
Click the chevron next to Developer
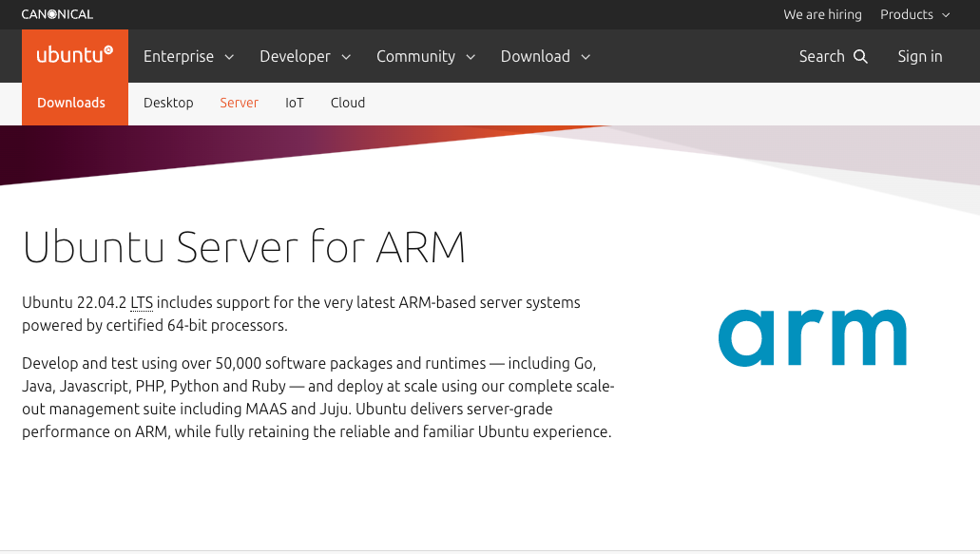[346, 57]
